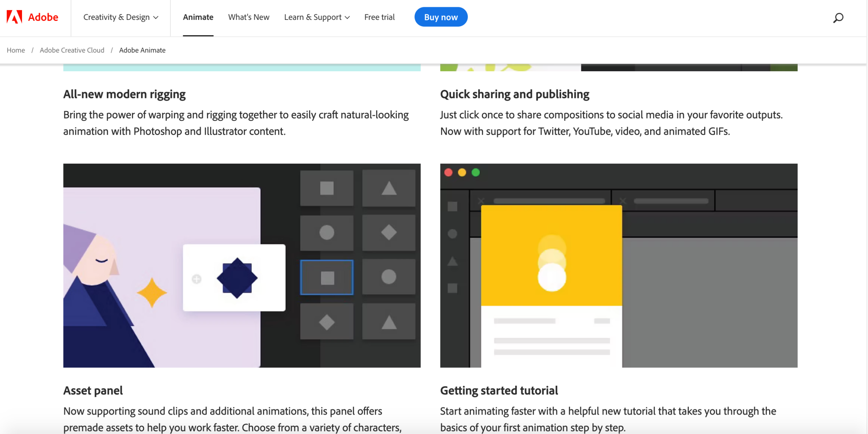Screen dimensions: 868x434
Task: Click the Free trial link
Action: [x=379, y=17]
